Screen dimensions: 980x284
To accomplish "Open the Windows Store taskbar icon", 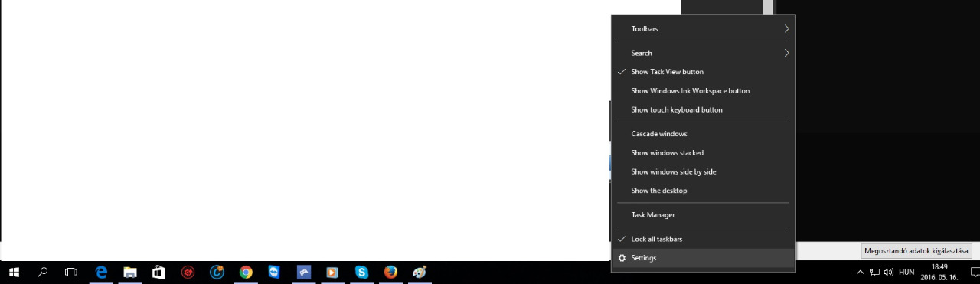I will click(x=158, y=272).
